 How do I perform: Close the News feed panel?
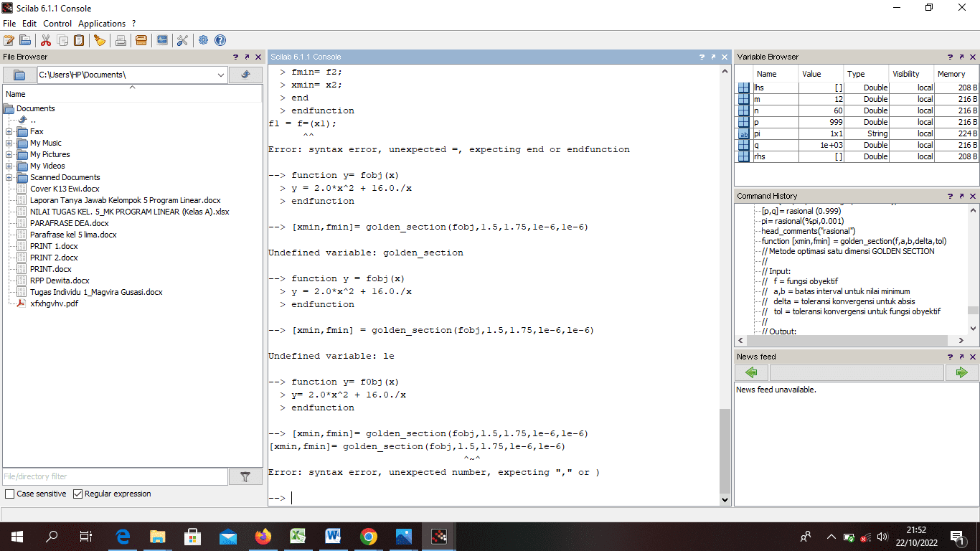974,357
